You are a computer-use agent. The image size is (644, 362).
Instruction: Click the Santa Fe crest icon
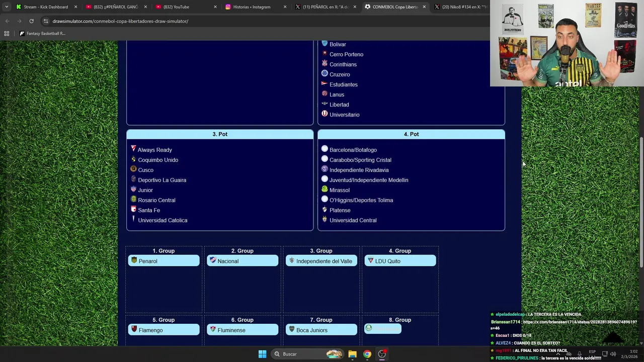pyautogui.click(x=133, y=209)
